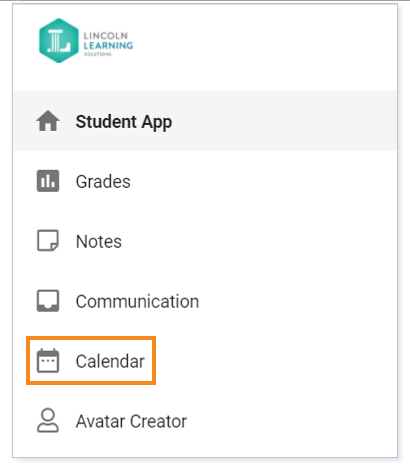This screenshot has height=472, width=410.
Task: Click the bar chart Grades icon
Action: point(48,181)
